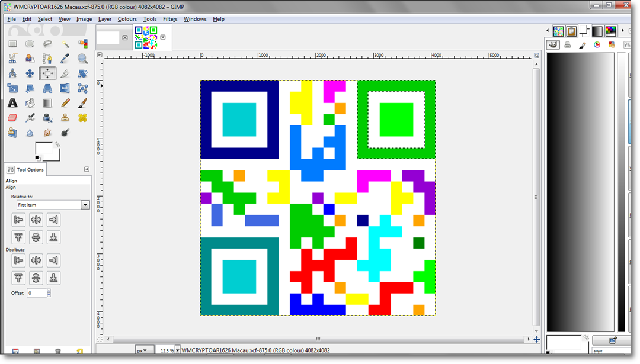Activate the Paths tool
This screenshot has width=640, height=364.
point(47,59)
